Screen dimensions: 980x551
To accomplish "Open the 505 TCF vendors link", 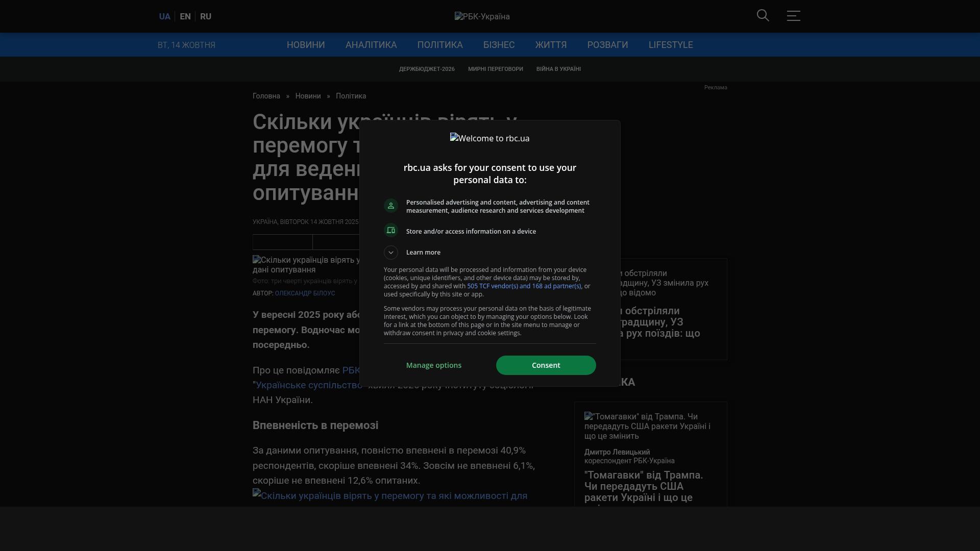I will 524,286.
